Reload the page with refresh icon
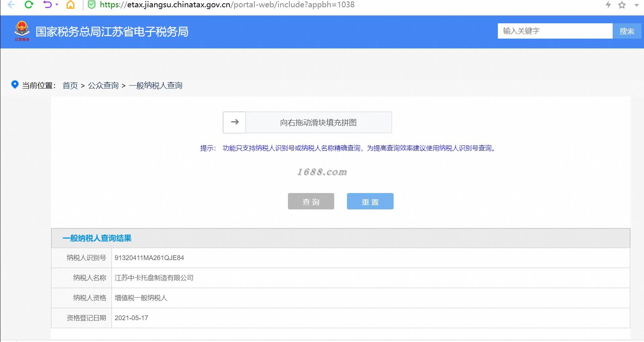The image size is (644, 342). [29, 5]
